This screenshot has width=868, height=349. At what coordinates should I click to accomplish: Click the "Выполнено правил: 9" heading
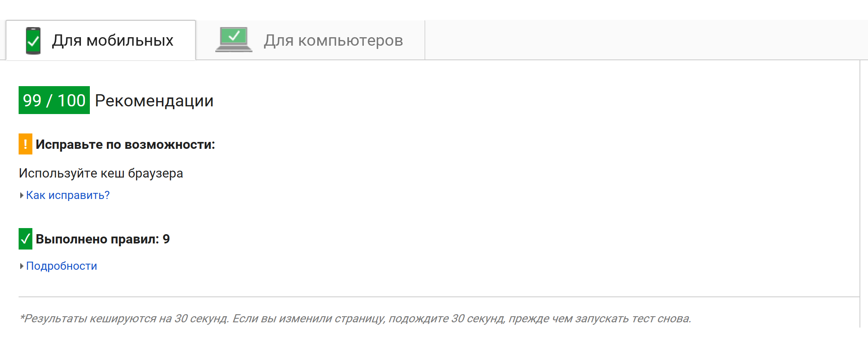pyautogui.click(x=97, y=239)
